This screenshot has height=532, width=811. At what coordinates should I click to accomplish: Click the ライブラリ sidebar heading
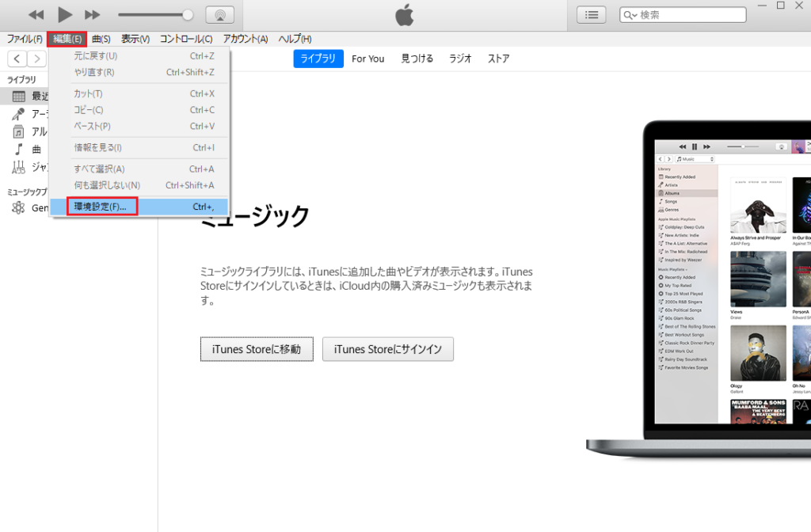pyautogui.click(x=21, y=80)
